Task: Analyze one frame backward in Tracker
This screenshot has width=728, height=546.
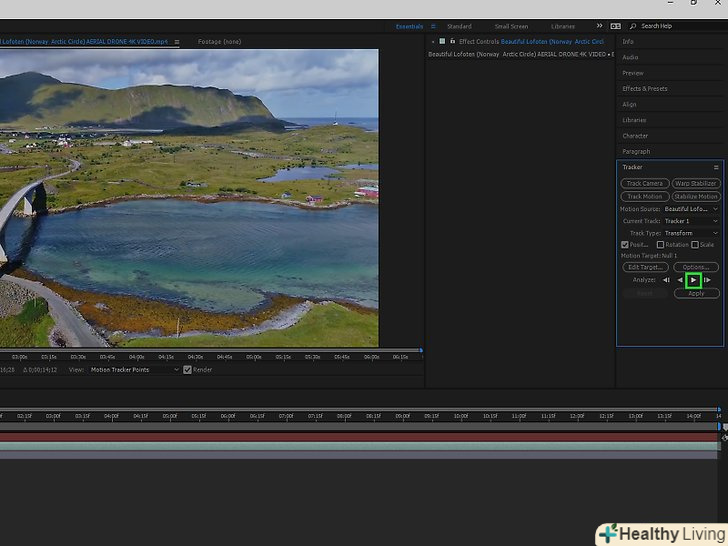Action: pos(666,280)
